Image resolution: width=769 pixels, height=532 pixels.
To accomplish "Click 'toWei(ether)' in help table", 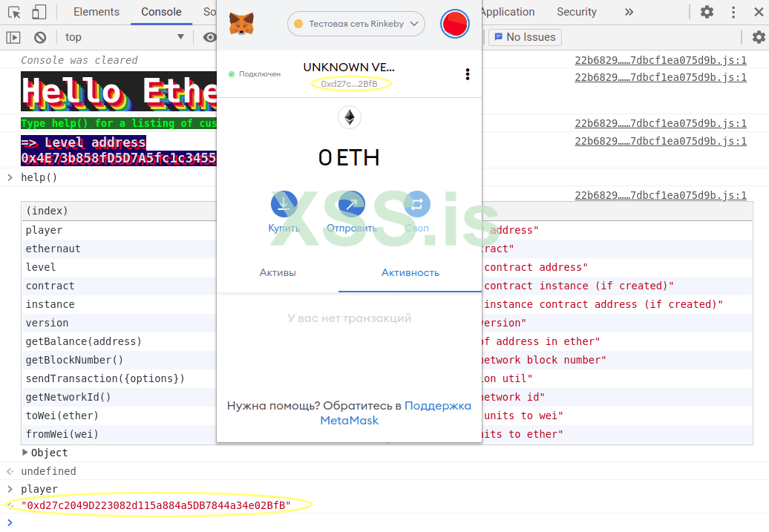I will [x=62, y=416].
